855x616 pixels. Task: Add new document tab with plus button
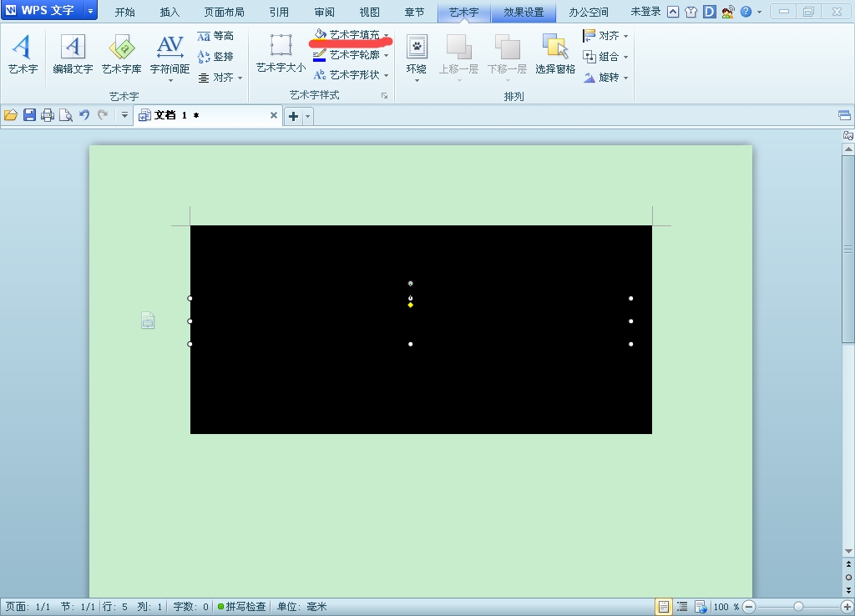tap(293, 116)
